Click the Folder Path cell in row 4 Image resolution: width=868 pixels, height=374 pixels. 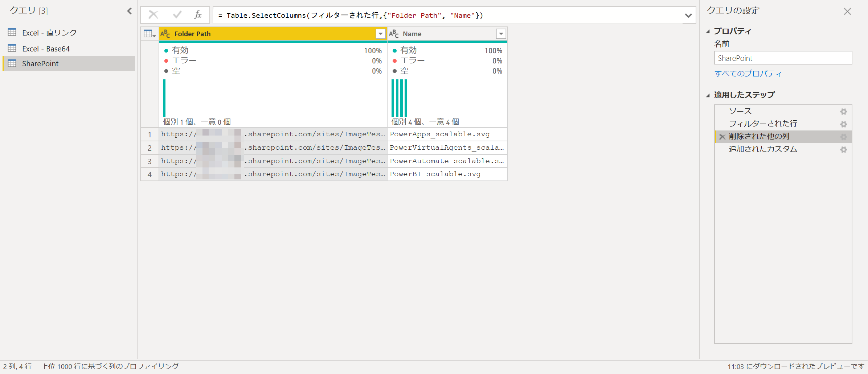pos(273,174)
